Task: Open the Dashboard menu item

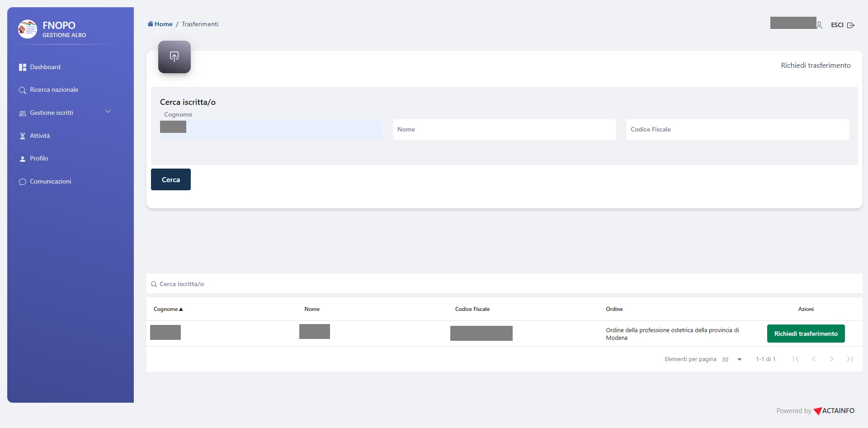Action: [x=45, y=67]
